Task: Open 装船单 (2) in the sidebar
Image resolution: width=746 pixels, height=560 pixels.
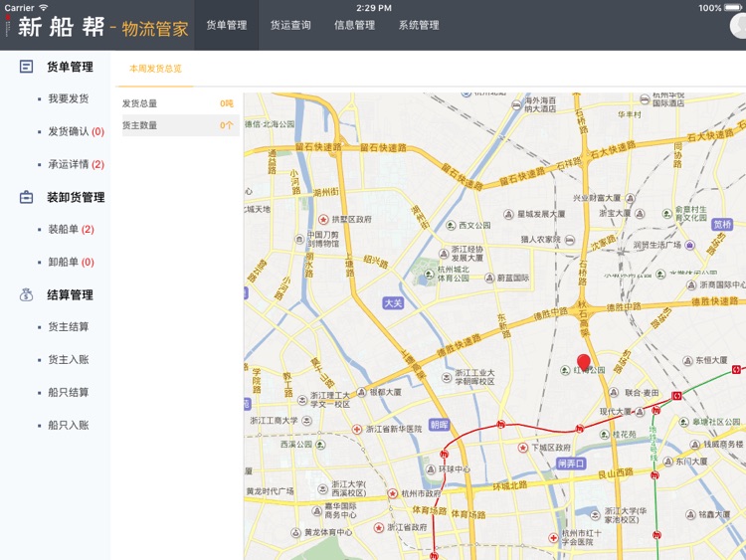Action: click(x=71, y=230)
